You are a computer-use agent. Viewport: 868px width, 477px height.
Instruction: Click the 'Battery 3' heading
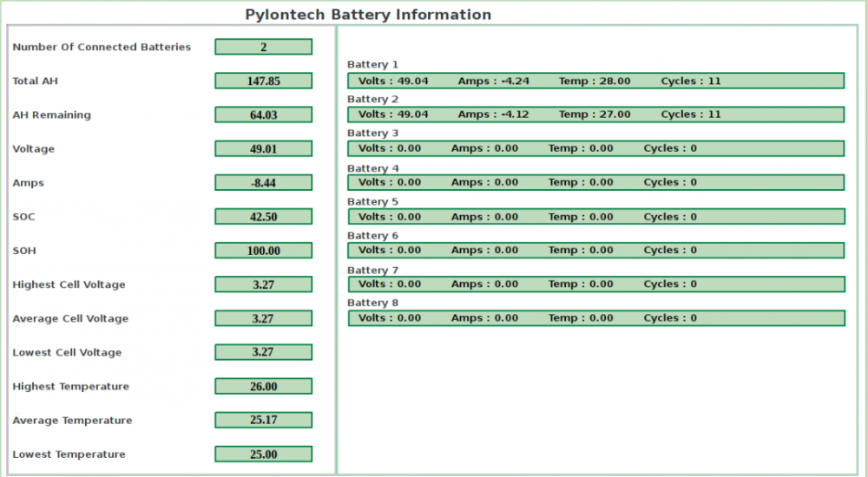(372, 134)
